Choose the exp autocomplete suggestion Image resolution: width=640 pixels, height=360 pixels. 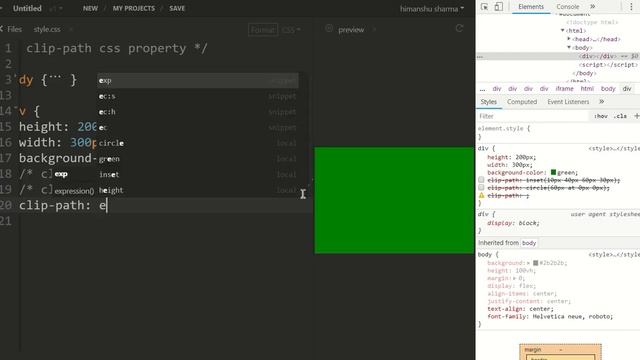pos(198,80)
